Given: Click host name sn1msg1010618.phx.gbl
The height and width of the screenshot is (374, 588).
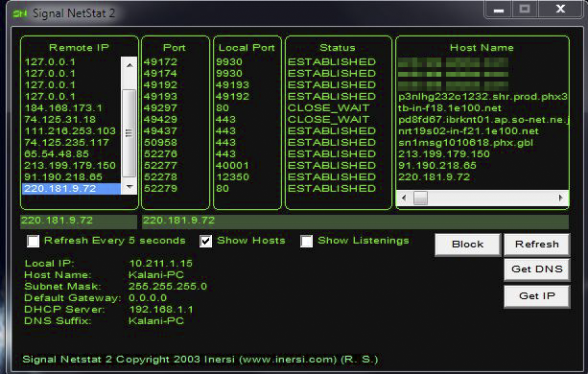Looking at the screenshot, I should pyautogui.click(x=466, y=143).
